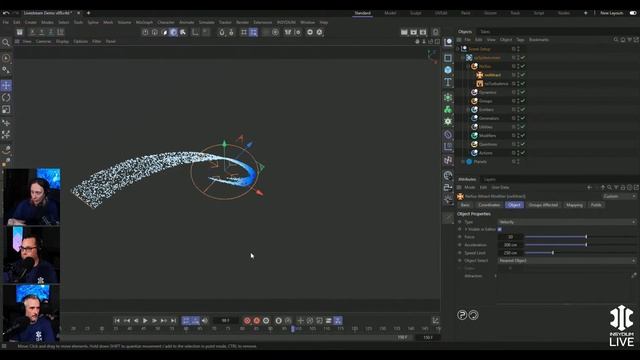Click the Y axis lock icon in top toolbar
This screenshot has height=360, width=640.
click(x=42, y=32)
